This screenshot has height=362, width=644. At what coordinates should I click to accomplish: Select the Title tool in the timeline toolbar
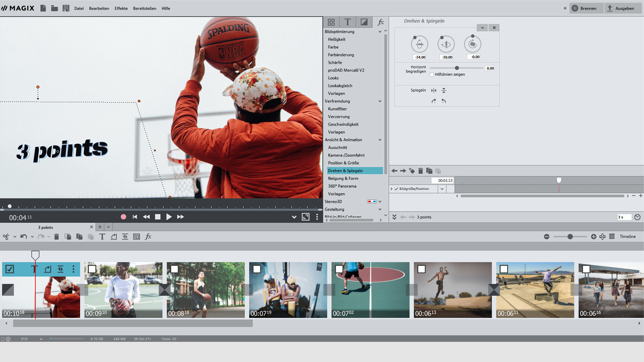(x=102, y=236)
